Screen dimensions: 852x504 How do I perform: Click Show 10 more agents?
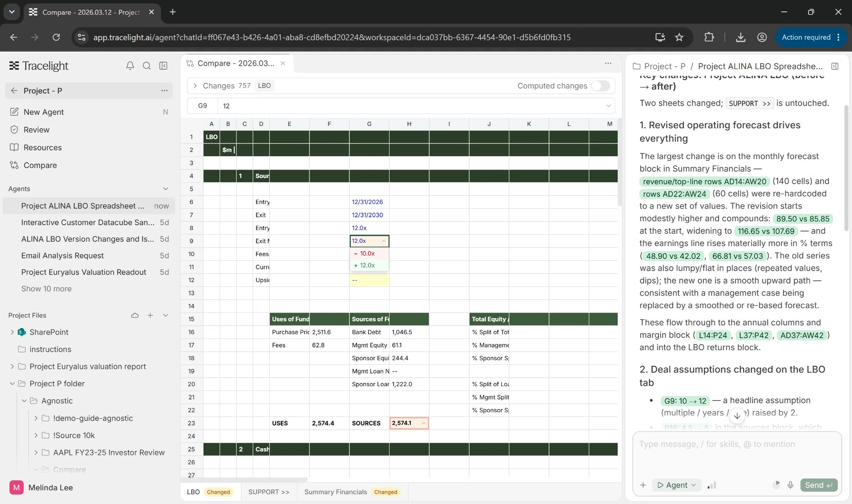(x=46, y=289)
